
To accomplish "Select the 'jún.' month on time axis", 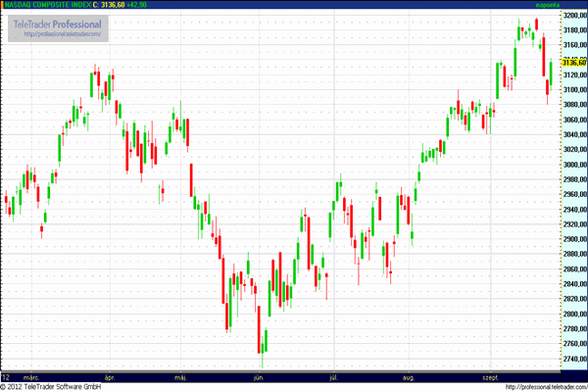I will (259, 376).
